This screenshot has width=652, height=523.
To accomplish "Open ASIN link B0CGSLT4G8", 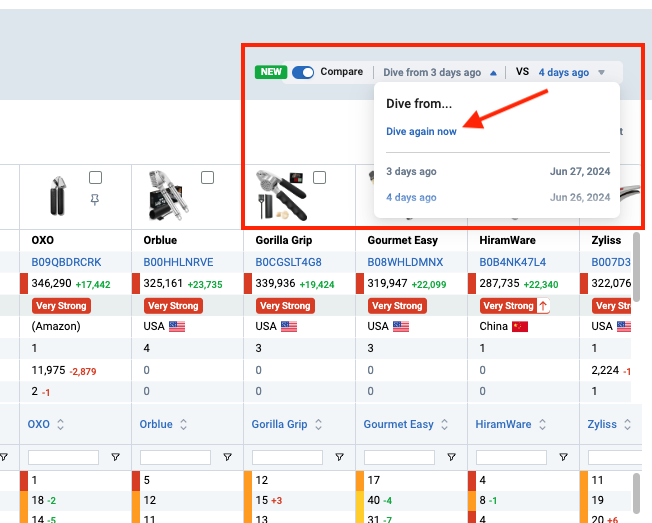I will pyautogui.click(x=288, y=262).
